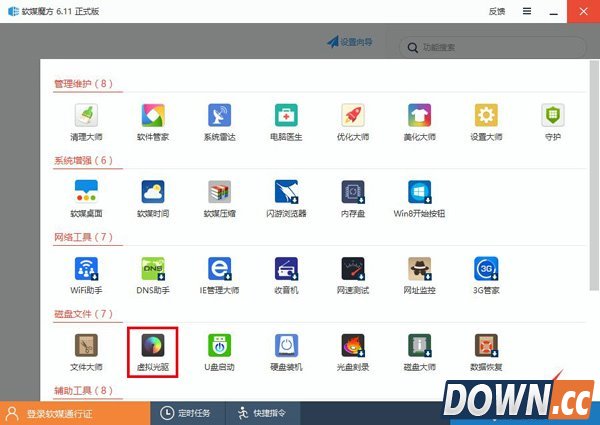Open IE管理大师 tool
This screenshot has height=425, width=600.
coord(219,275)
